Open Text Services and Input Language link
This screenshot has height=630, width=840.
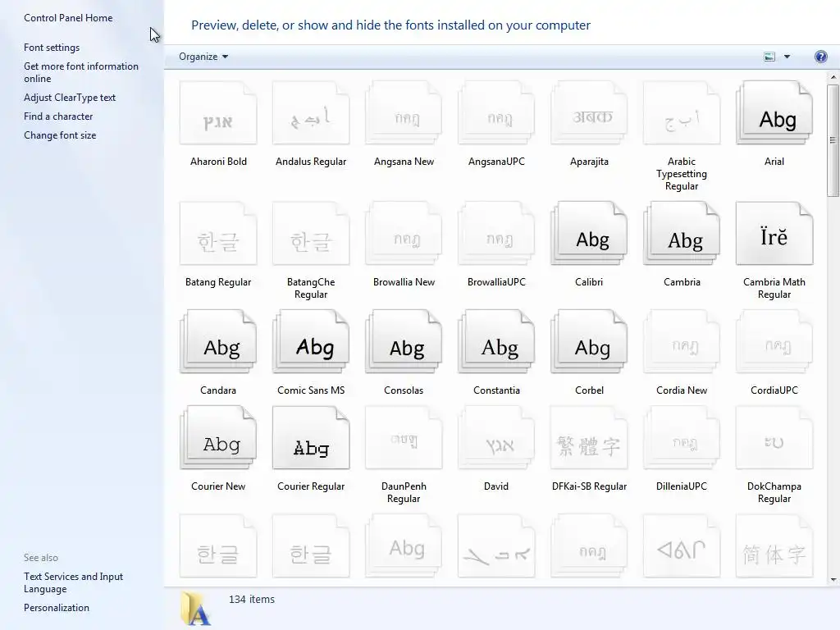[x=73, y=582]
